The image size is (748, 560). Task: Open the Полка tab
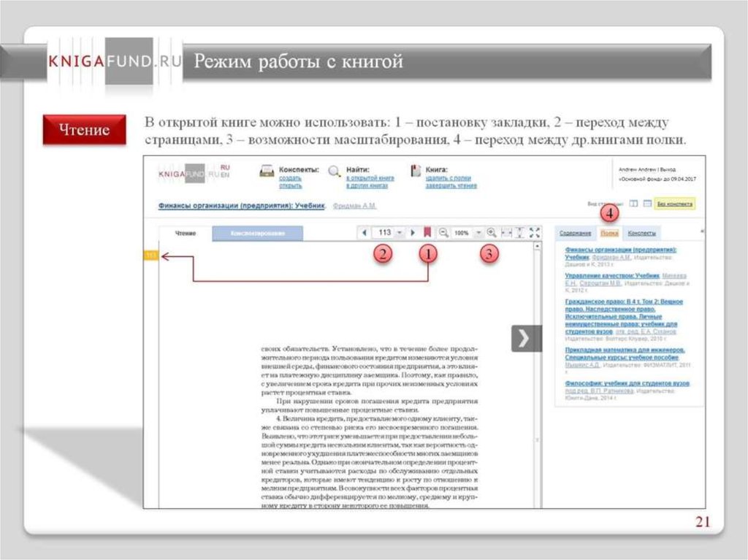click(609, 233)
